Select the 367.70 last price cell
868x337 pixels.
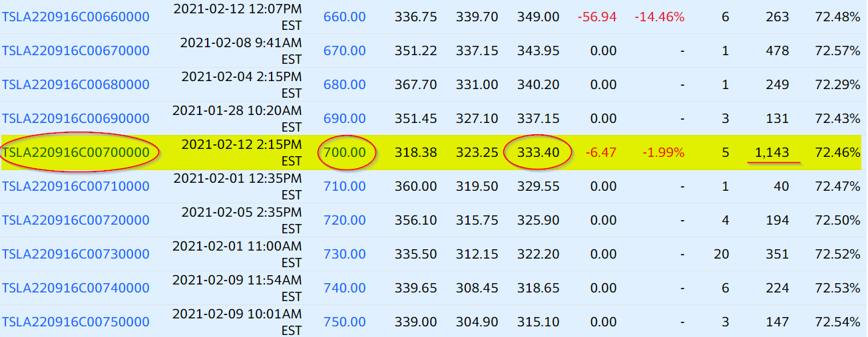416,84
